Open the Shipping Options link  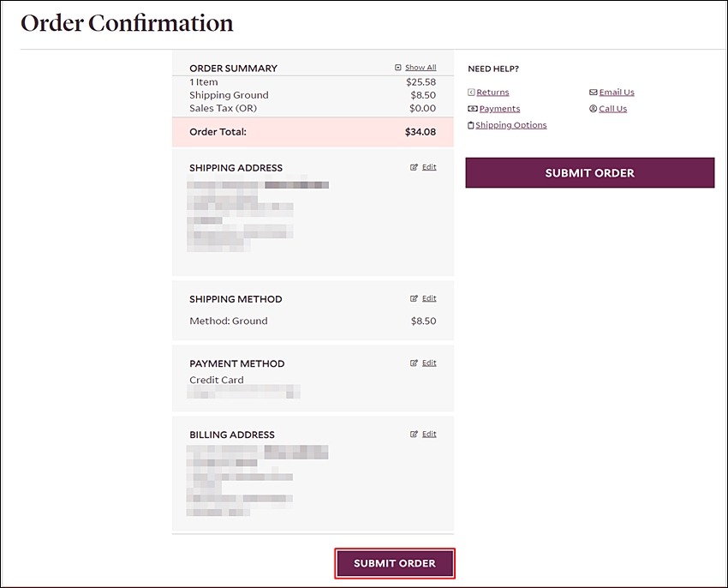point(511,125)
